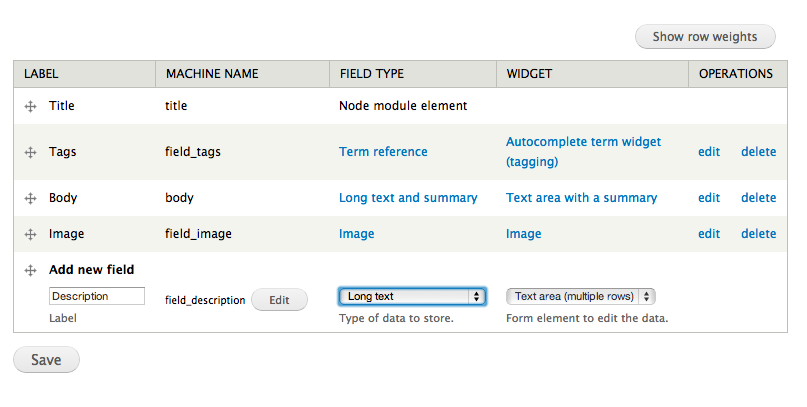
Task: Click the Long text and summary link
Action: click(408, 198)
